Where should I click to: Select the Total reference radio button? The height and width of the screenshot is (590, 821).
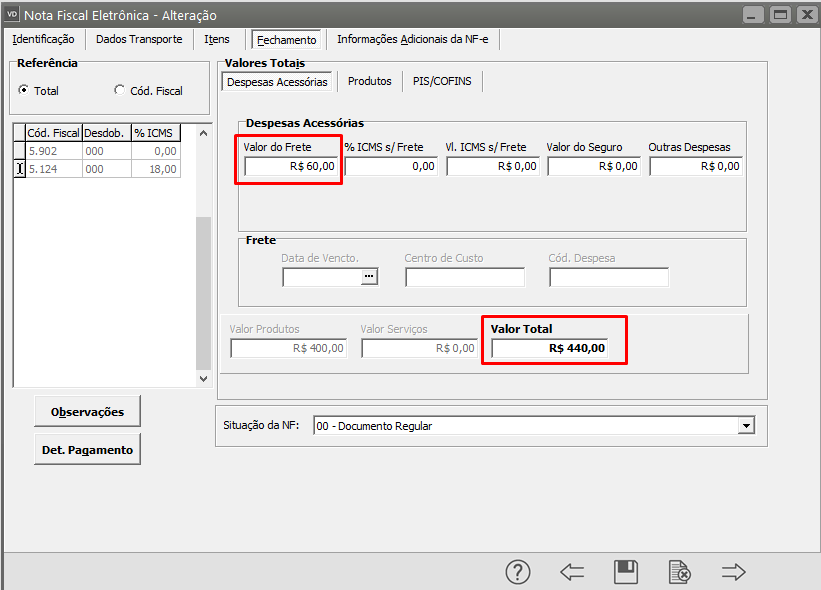24,91
